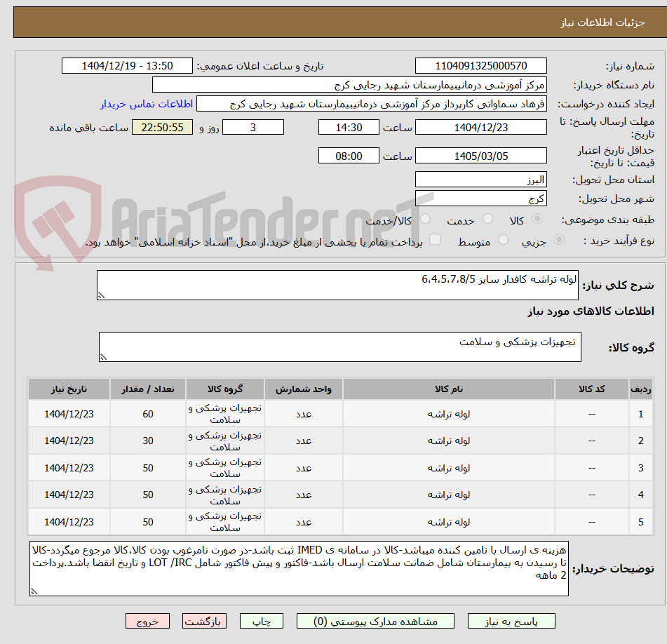667x644 pixels.
Task: Click the price validity date 1405/03/05 field
Action: click(x=480, y=156)
